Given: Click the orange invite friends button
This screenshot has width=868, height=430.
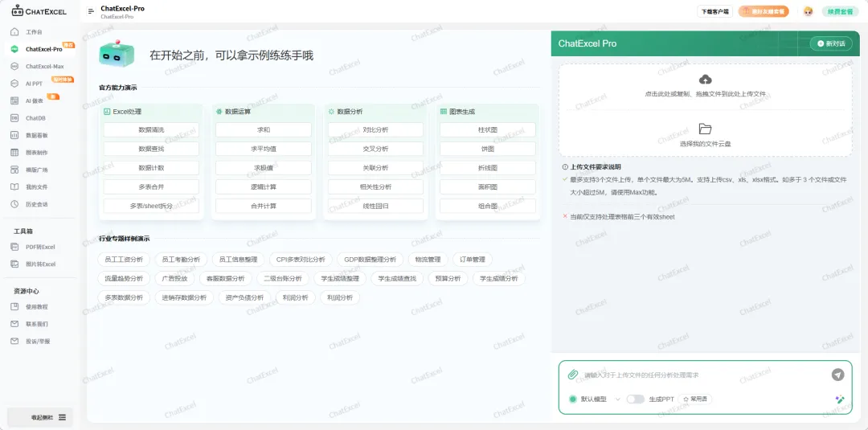Looking at the screenshot, I should click(x=764, y=11).
